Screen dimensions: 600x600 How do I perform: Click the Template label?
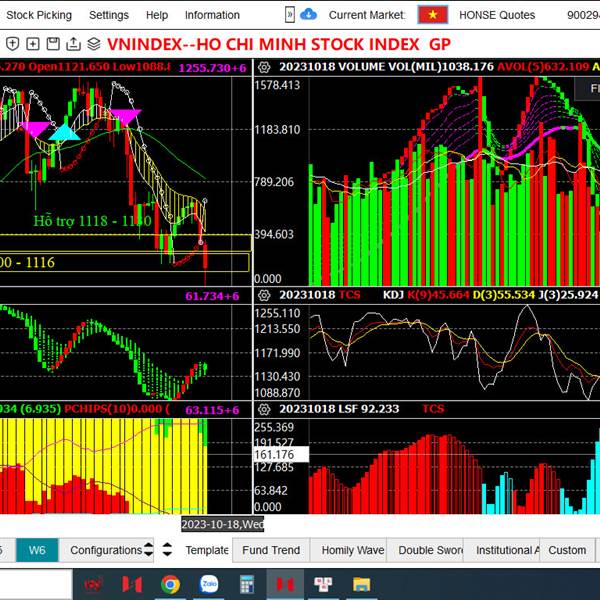(x=207, y=550)
